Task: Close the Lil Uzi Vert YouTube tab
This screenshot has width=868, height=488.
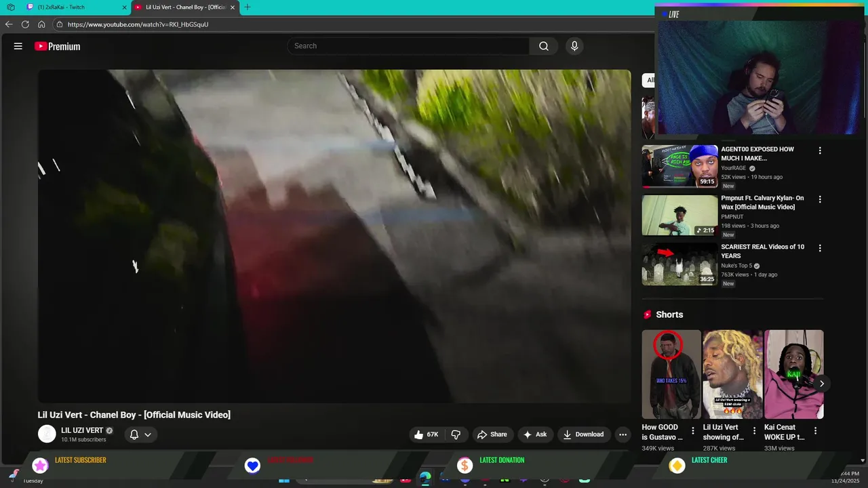Action: point(233,7)
